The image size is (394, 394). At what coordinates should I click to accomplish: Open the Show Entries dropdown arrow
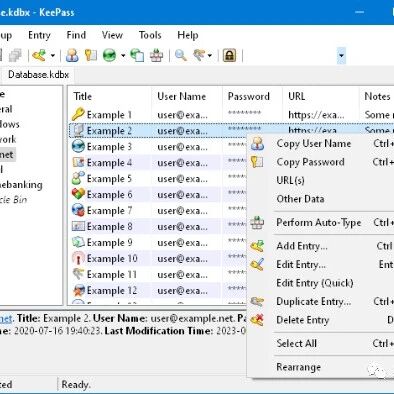(210, 55)
